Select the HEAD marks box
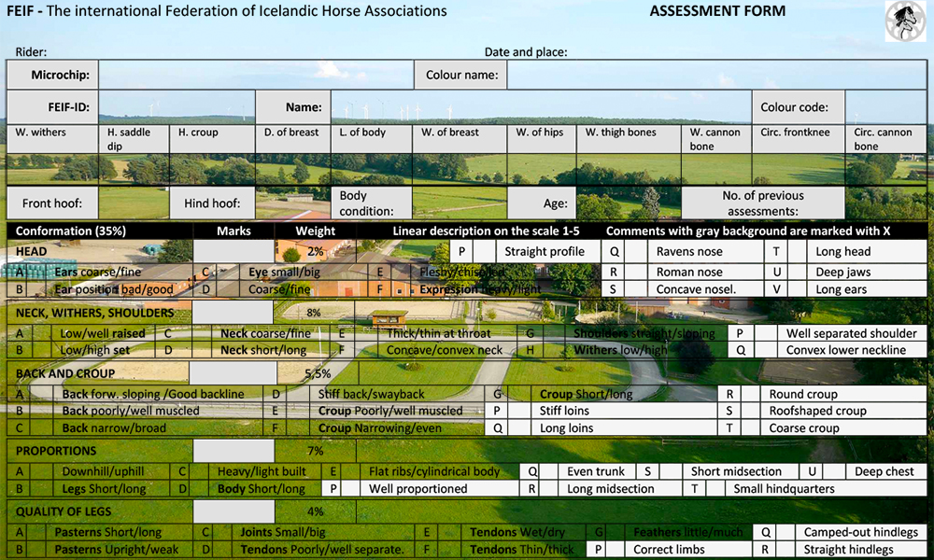This screenshot has height=560, width=934. [233, 252]
